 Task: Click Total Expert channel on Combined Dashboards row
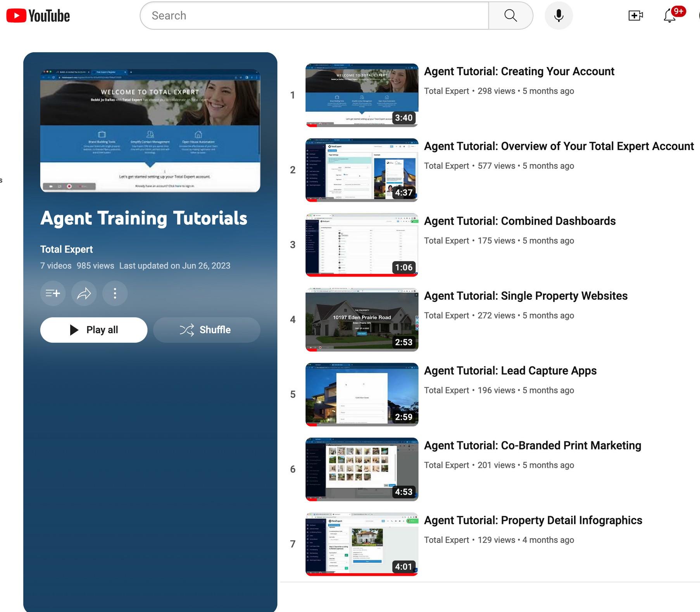(447, 241)
